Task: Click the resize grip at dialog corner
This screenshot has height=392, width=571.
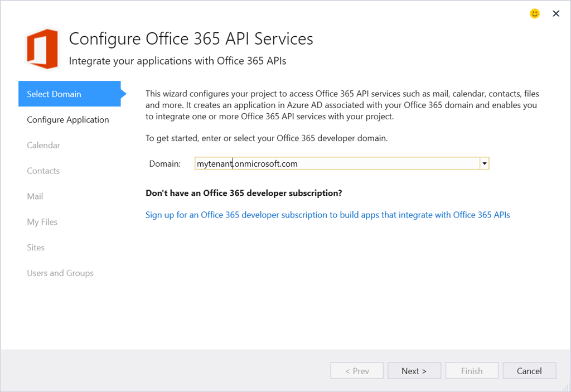Action: (567, 388)
